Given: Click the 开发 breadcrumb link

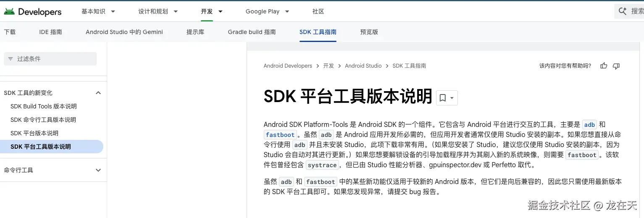Looking at the screenshot, I should coord(329,66).
